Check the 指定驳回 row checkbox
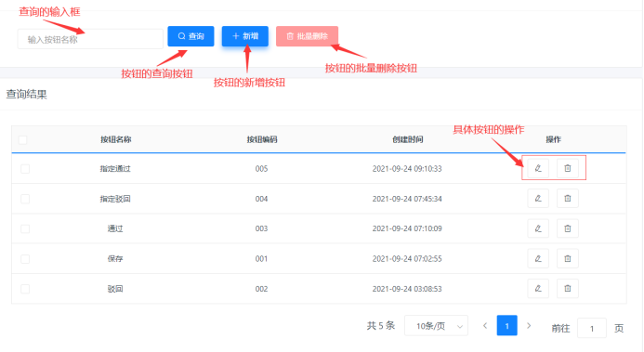 [25, 199]
